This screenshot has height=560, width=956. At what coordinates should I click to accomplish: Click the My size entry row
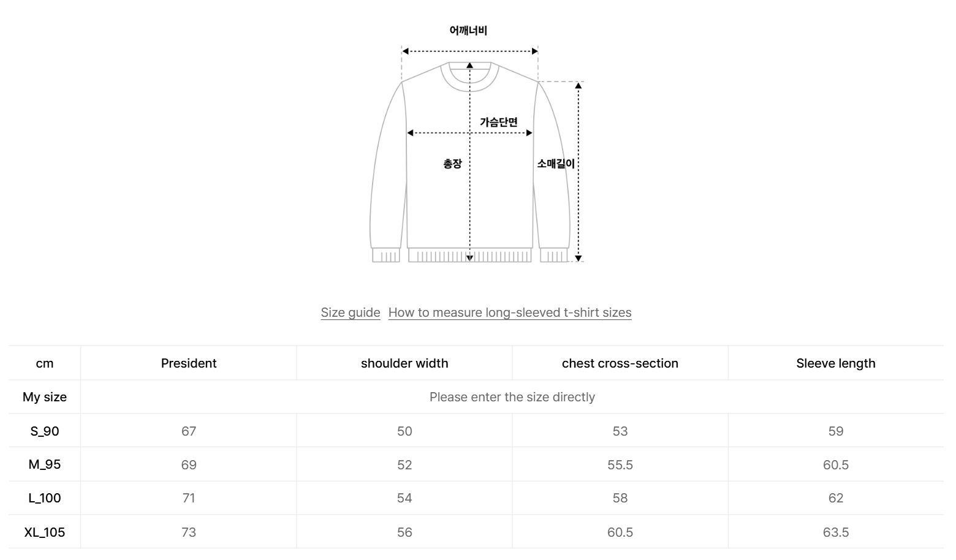pyautogui.click(x=512, y=397)
